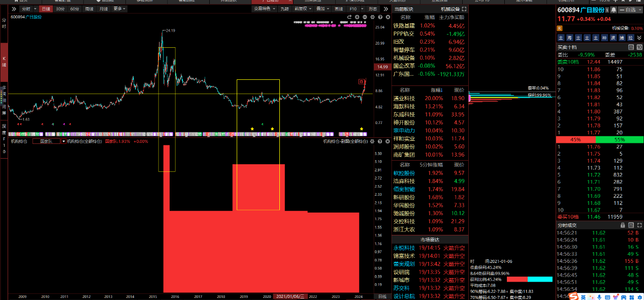Expand more stock tag badges chevron
Screen dimensions: 644x300
[x=638, y=38]
